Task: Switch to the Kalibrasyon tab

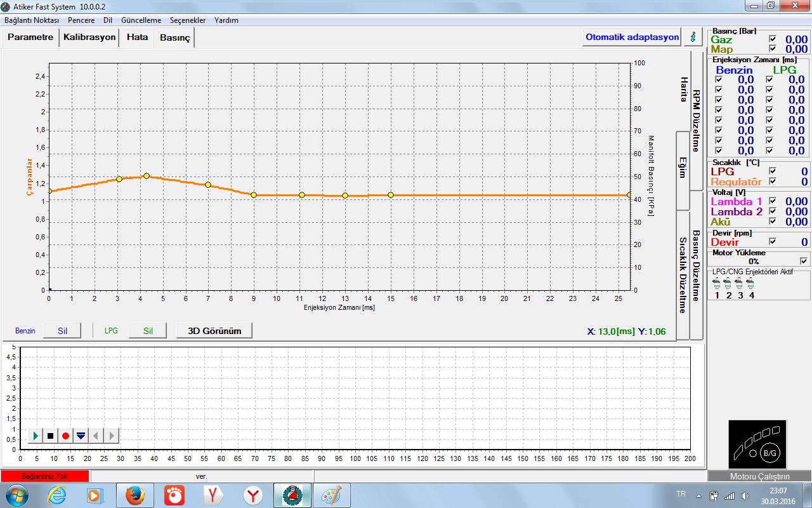Action: coord(89,37)
